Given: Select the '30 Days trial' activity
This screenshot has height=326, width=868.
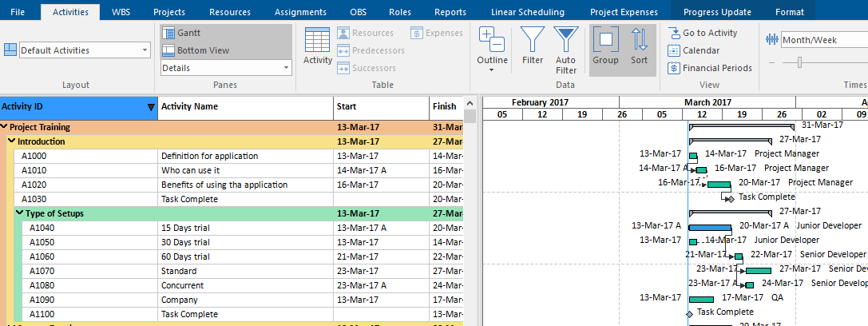Looking at the screenshot, I should coord(185,242).
